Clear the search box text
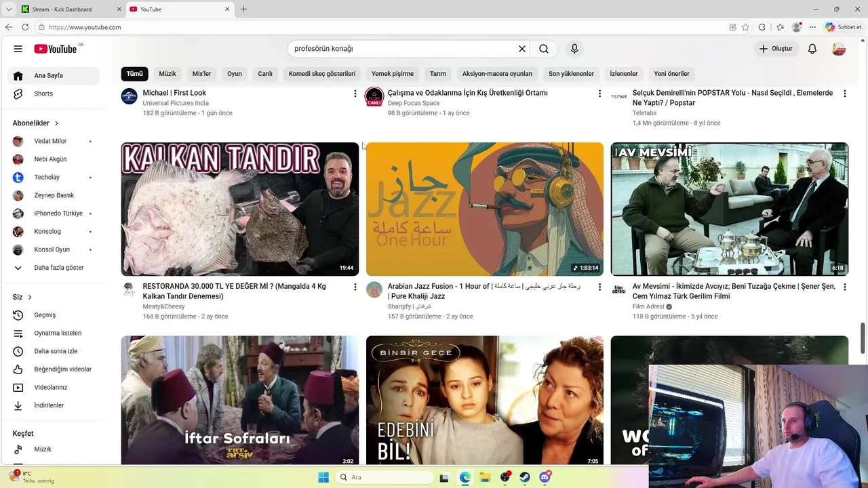Image resolution: width=868 pixels, height=488 pixels. [x=522, y=49]
